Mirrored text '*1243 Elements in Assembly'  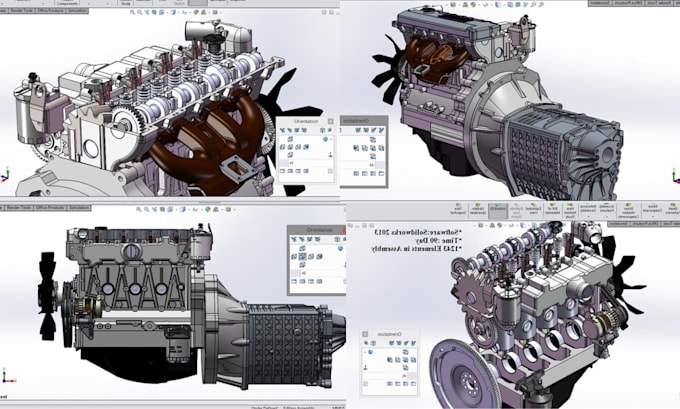pyautogui.click(x=416, y=249)
